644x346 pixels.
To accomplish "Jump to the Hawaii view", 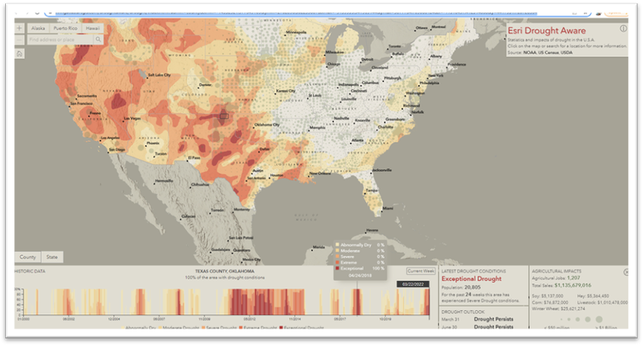I will (93, 28).
